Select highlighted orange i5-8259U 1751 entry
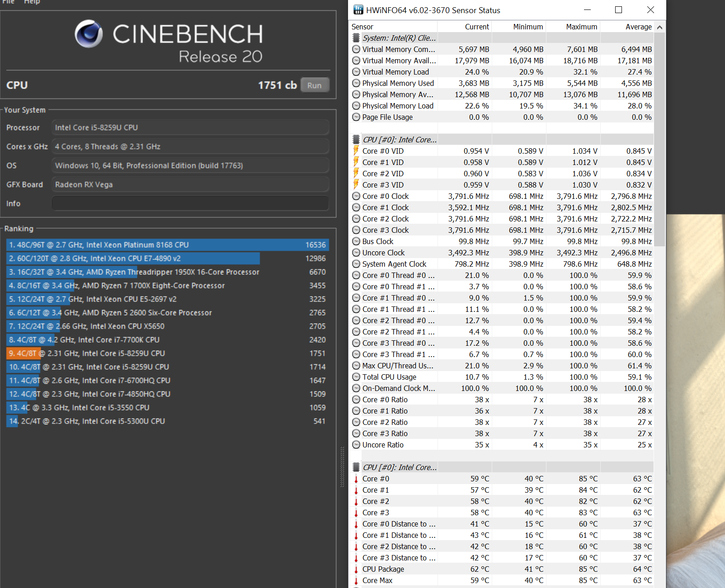This screenshot has width=725, height=588. point(167,353)
